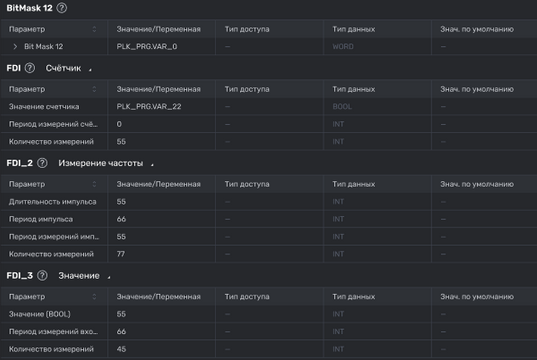The height and width of the screenshot is (360, 537).
Task: Edit the 55 value of Значение (BOOL)
Action: coord(162,314)
